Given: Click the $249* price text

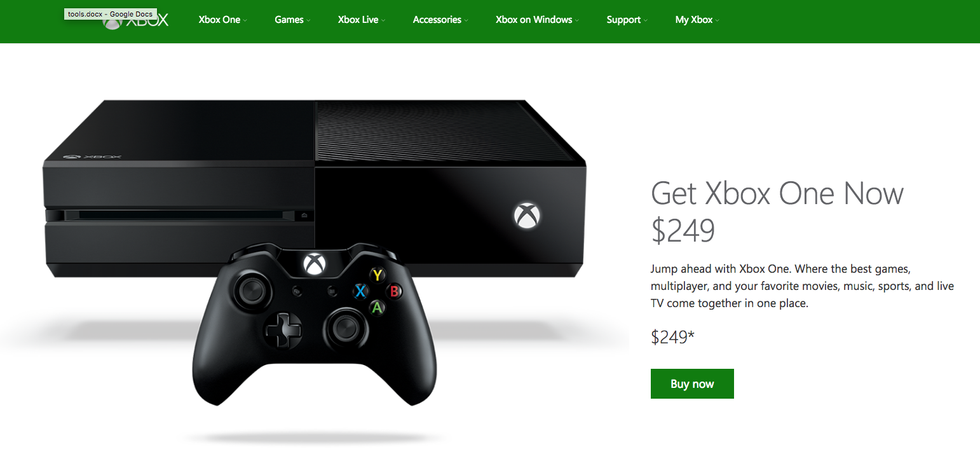Looking at the screenshot, I should pyautogui.click(x=672, y=337).
